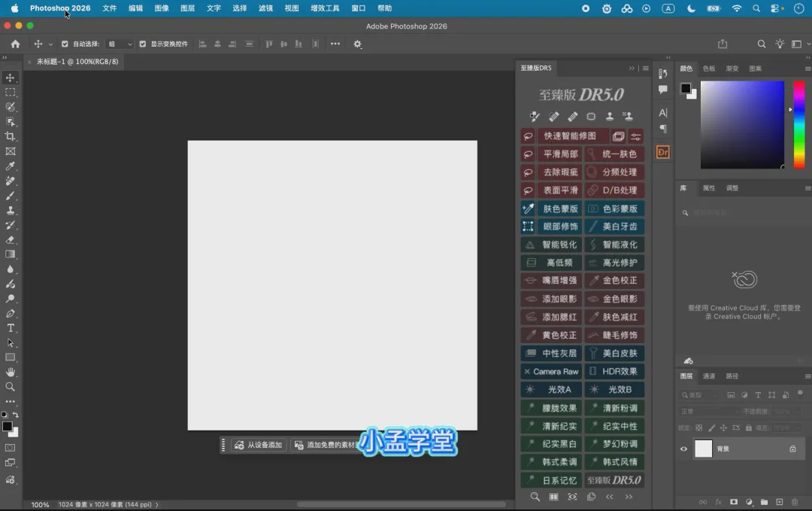Switch to the 通道 tab
This screenshot has width=812, height=511.
click(709, 376)
